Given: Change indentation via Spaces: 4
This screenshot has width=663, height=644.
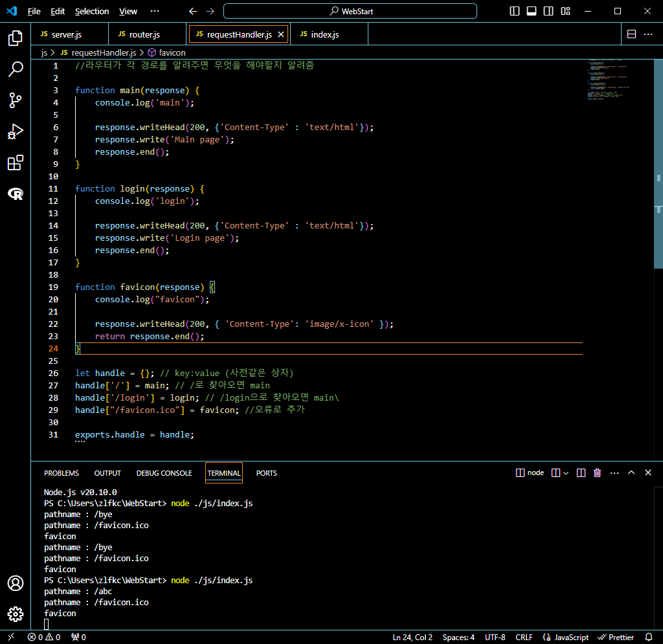Looking at the screenshot, I should [458, 637].
